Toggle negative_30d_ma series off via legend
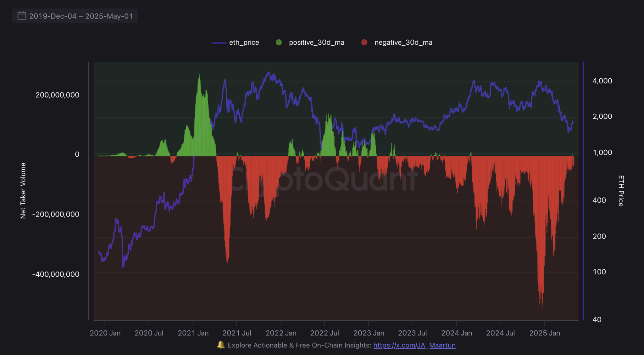The height and width of the screenshot is (355, 644). coord(403,42)
